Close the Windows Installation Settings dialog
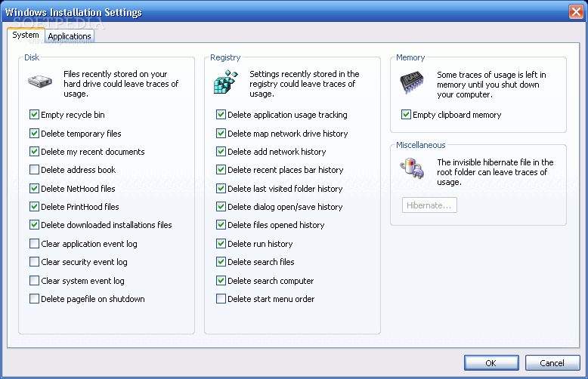Viewport: 588px width, 379px height. 576,12
